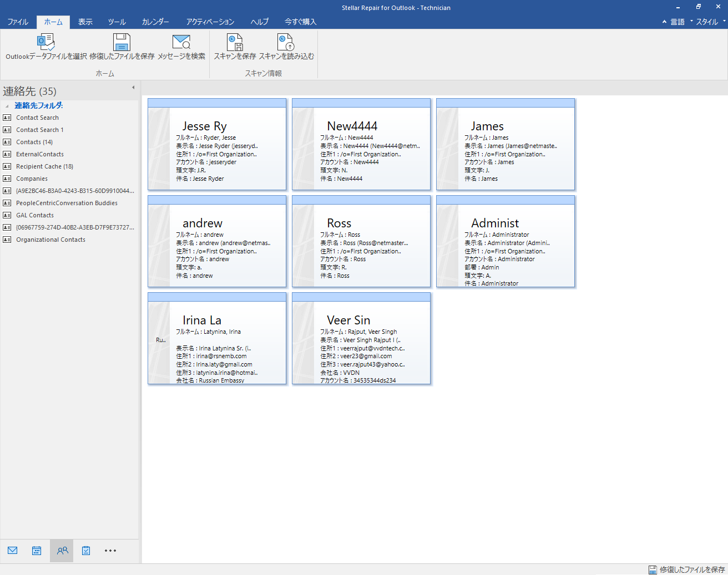This screenshot has width=728, height=575.
Task: Open the カレンダー tab
Action: coord(155,22)
